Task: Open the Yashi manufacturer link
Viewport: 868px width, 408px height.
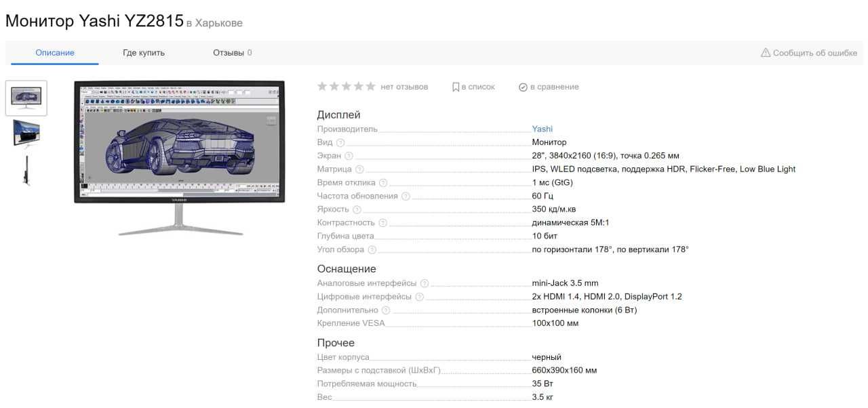Action: coord(542,129)
